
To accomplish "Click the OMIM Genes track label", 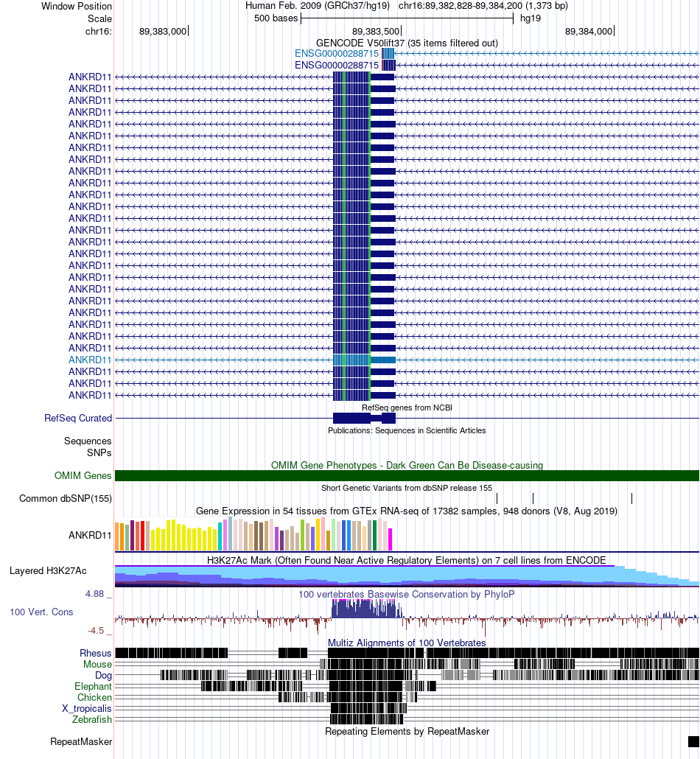I will (83, 476).
